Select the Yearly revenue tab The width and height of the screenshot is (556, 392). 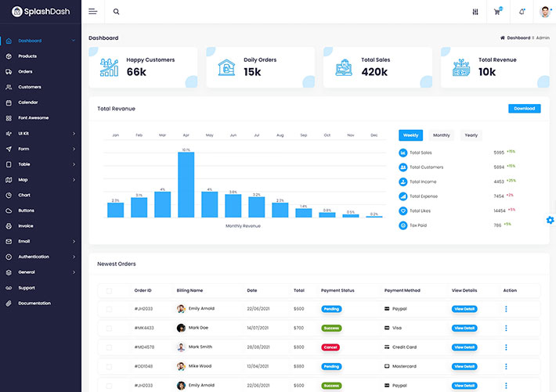click(x=471, y=135)
